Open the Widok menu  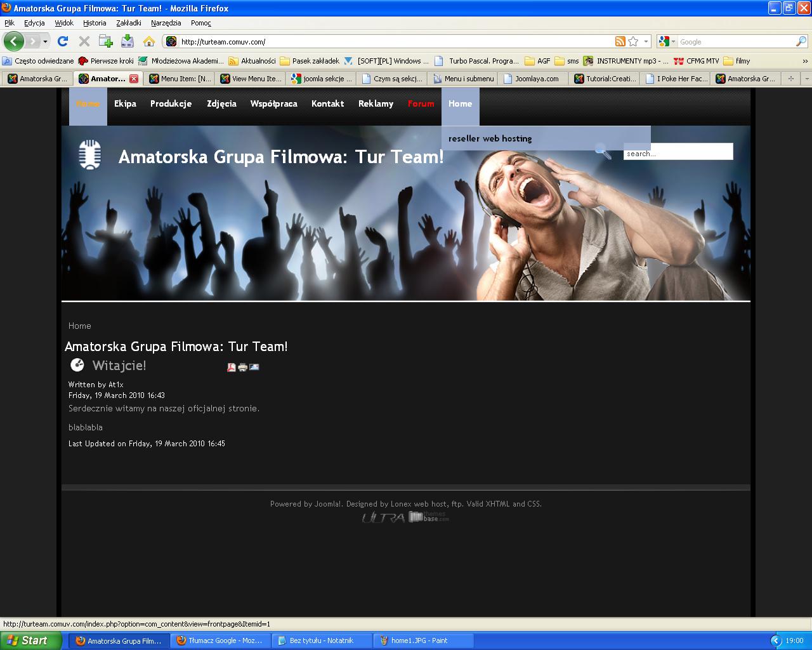pos(64,23)
